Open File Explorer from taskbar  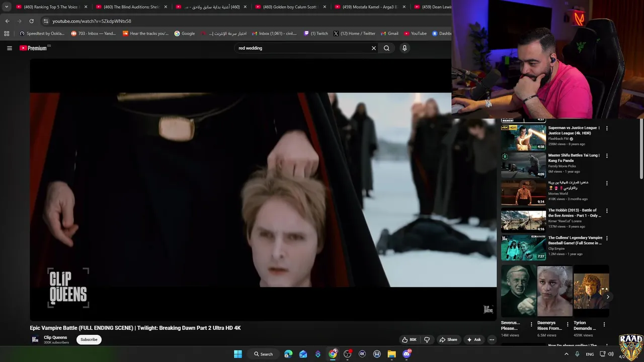[x=391, y=354]
